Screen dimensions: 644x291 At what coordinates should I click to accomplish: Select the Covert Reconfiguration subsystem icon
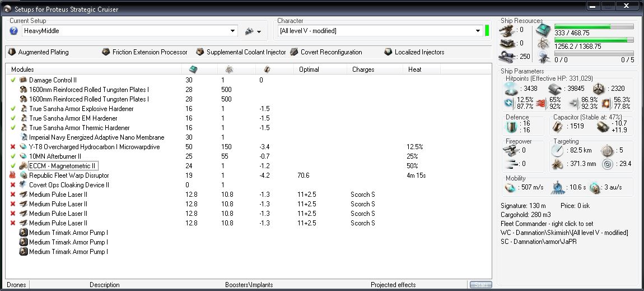point(294,52)
